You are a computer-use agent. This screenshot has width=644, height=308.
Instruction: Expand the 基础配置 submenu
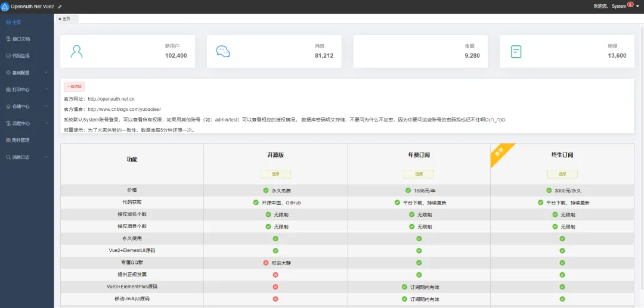point(27,73)
